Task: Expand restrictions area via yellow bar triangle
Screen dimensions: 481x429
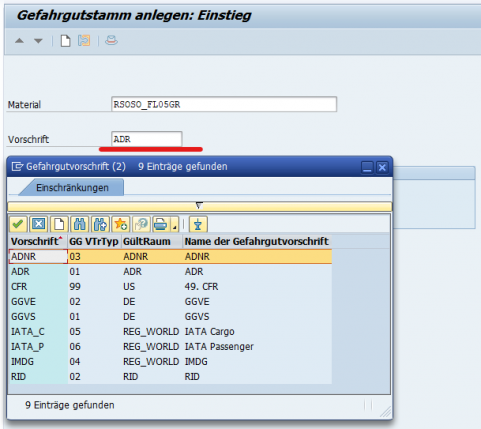Action: pyautogui.click(x=199, y=206)
